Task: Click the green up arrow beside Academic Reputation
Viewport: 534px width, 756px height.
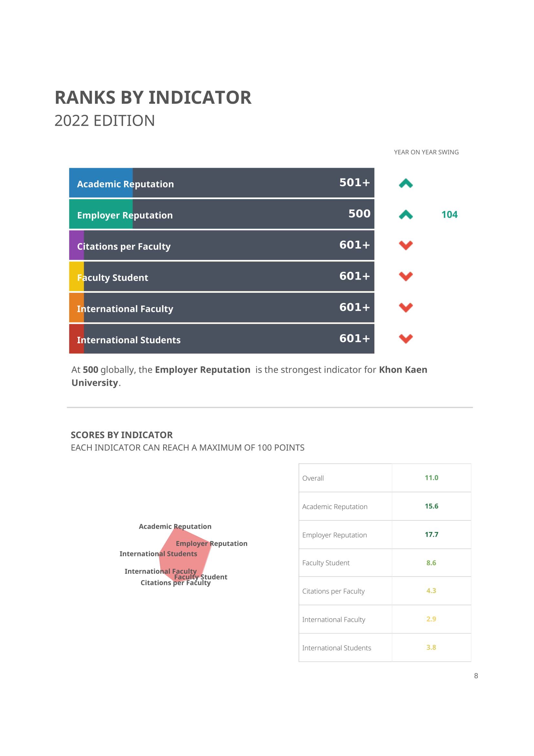Action: [x=406, y=183]
